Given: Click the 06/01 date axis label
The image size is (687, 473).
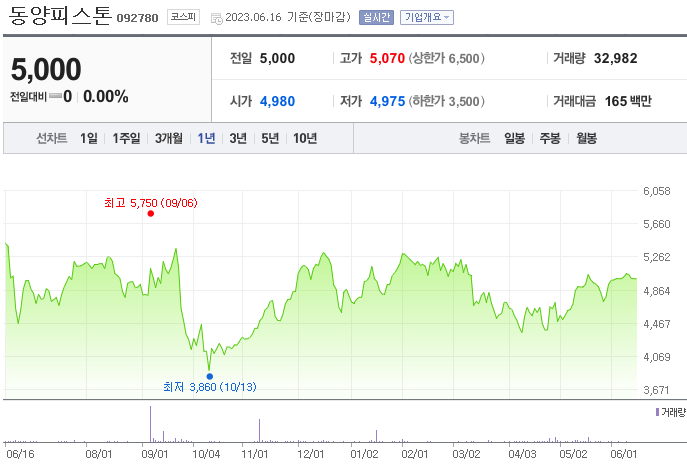Looking at the screenshot, I should click(x=623, y=454).
